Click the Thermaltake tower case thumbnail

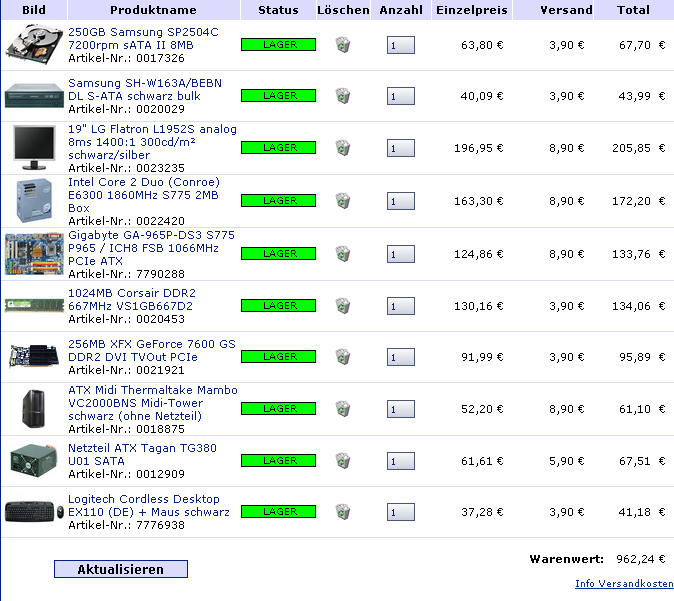coord(33,408)
